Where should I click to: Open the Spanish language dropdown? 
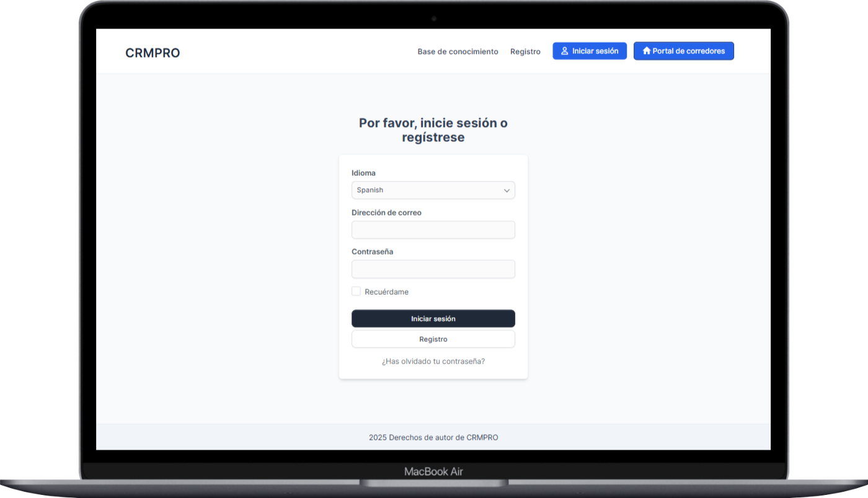(x=433, y=190)
